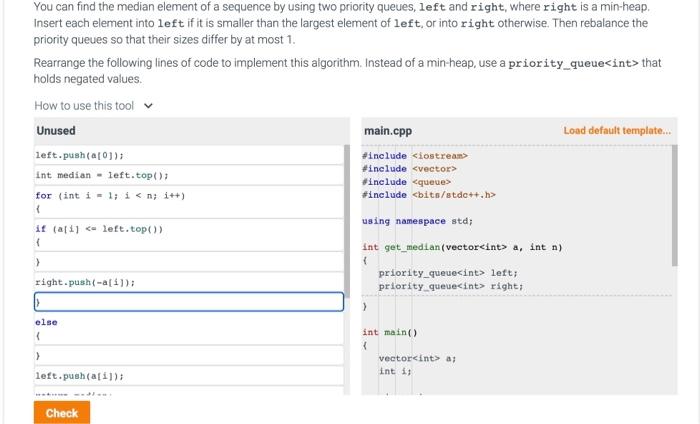This screenshot has height=424, width=700.
Task: Click the "Load default template..." link
Action: coord(617,131)
